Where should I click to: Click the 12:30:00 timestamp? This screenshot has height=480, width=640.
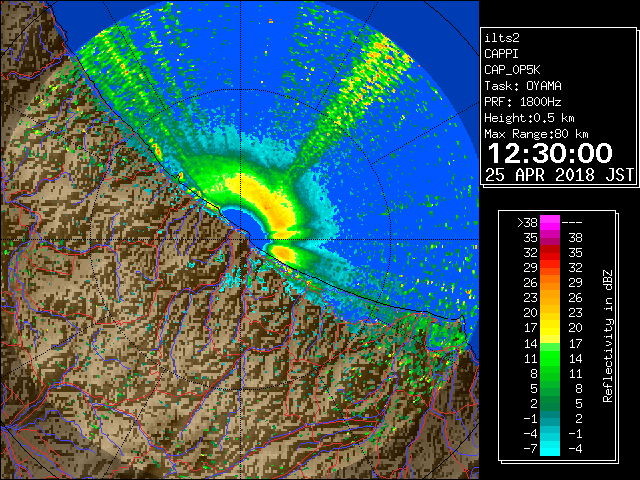[x=550, y=153]
